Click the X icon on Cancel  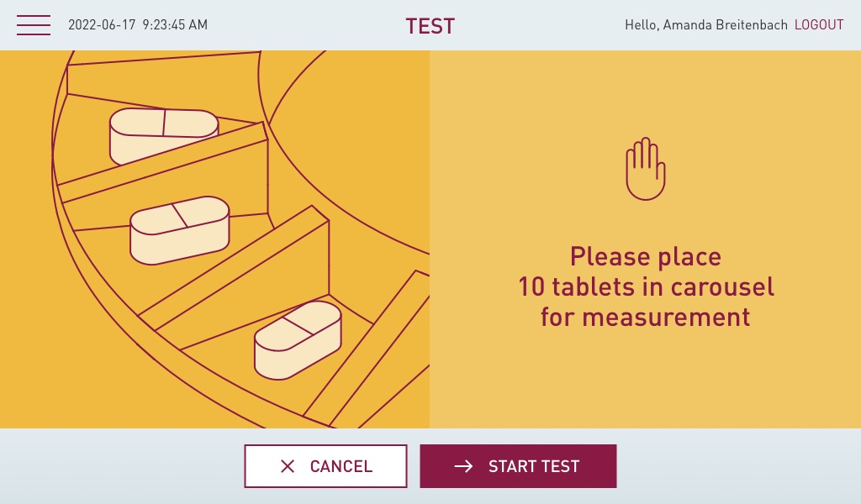point(288,466)
